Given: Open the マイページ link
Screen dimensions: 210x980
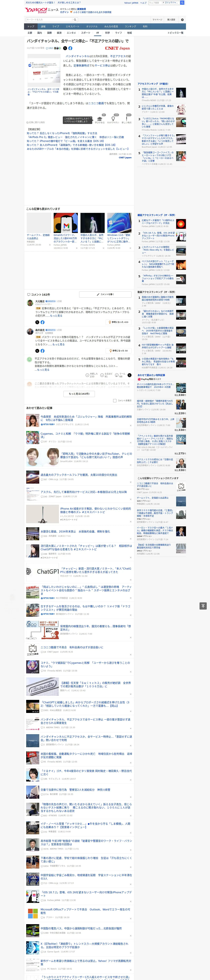Looking at the screenshot, I should coord(157,20).
